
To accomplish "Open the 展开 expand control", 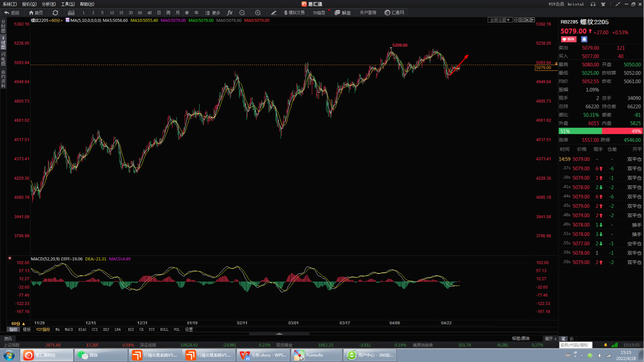I will (x=550, y=338).
